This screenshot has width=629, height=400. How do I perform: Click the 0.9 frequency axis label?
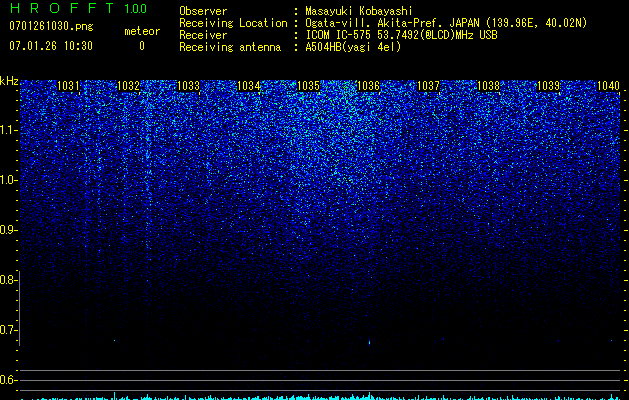[8, 230]
